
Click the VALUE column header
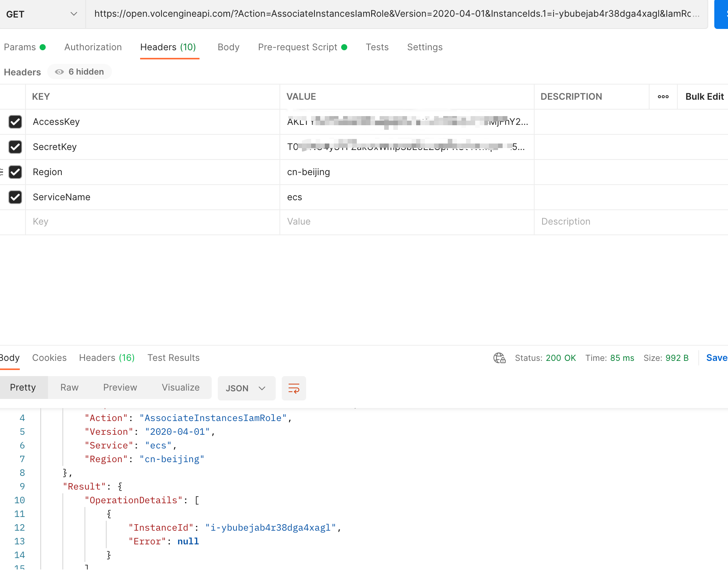click(301, 97)
